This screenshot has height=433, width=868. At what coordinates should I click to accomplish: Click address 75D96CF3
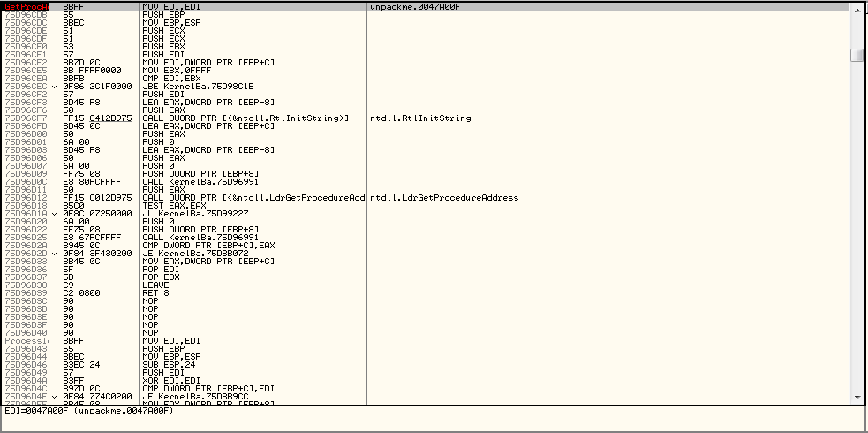click(26, 103)
